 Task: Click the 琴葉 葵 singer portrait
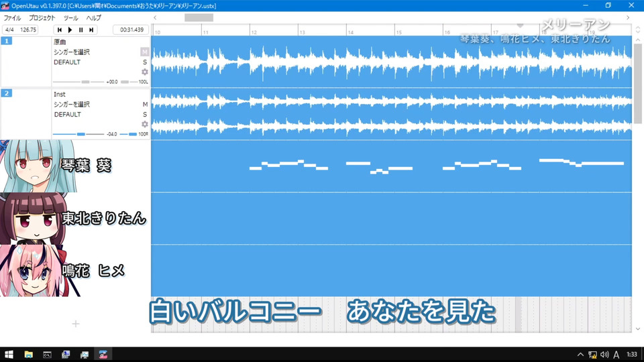38,166
